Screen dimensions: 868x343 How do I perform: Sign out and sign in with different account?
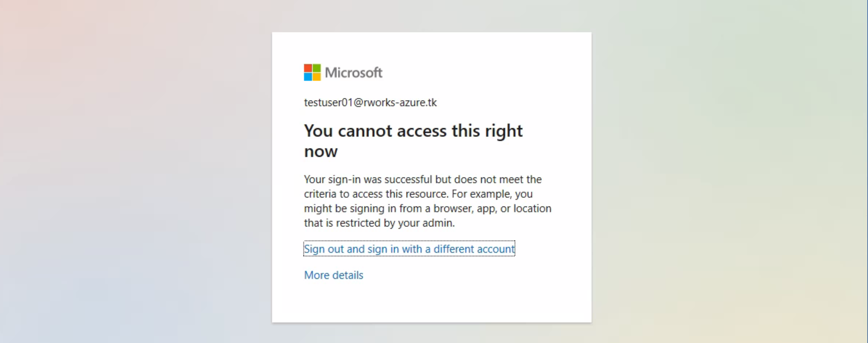(409, 249)
